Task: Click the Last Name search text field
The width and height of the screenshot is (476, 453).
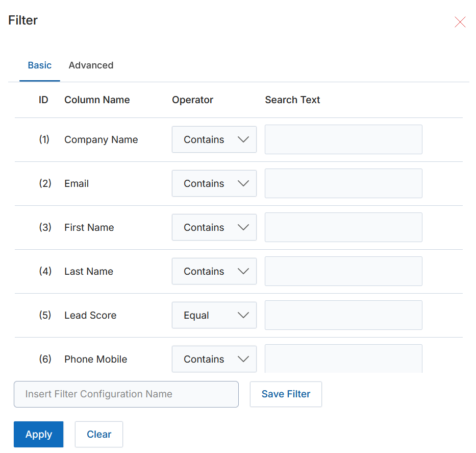Action: pos(343,271)
